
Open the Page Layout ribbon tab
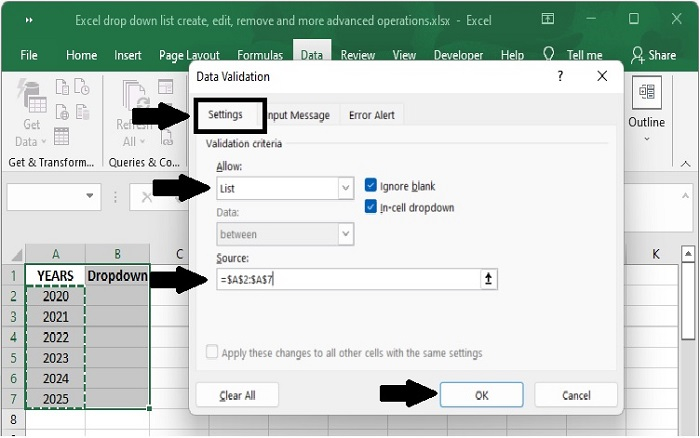pos(189,55)
